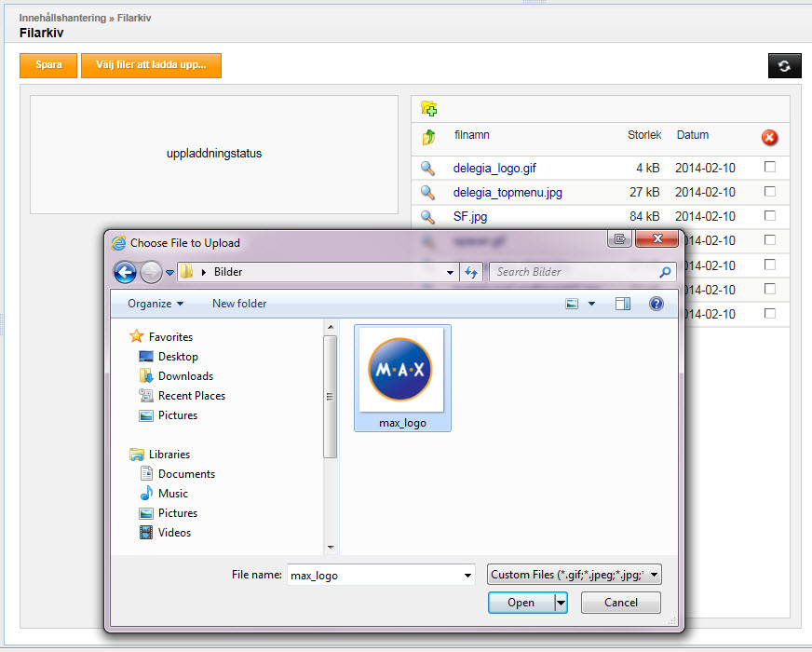Screen dimensions: 812x652
Task: Click Open to upload max_logo
Action: click(521, 603)
